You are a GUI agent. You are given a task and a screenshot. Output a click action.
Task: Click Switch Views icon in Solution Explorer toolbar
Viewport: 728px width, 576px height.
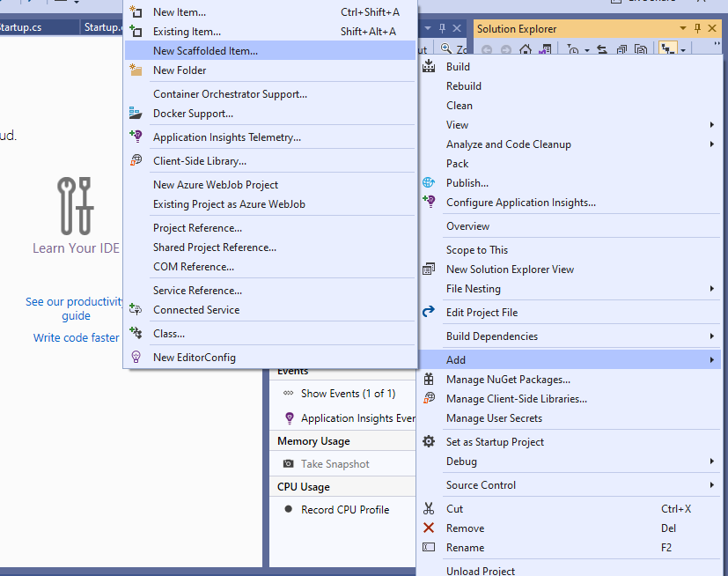(x=545, y=48)
